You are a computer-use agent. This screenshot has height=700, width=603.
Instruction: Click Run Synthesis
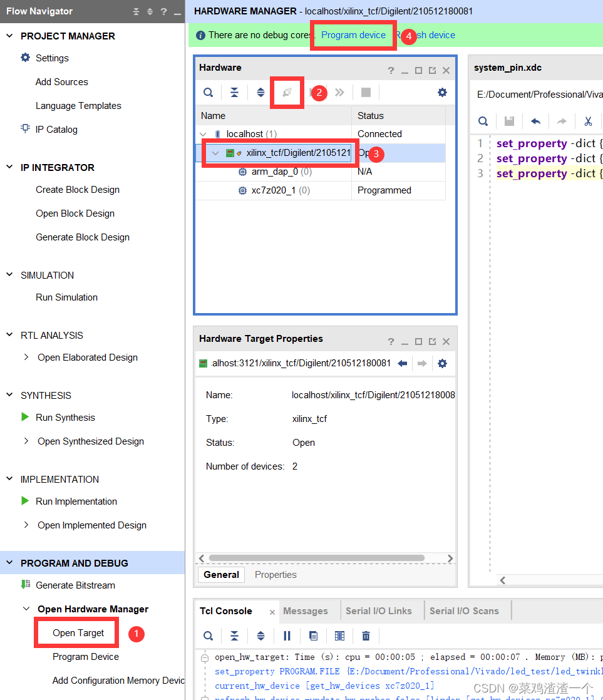point(65,417)
